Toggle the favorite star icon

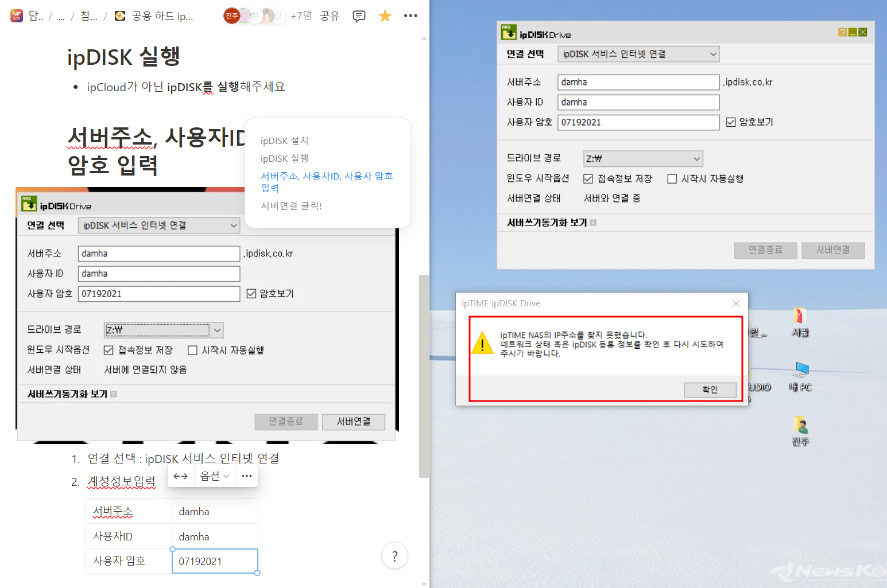385,16
